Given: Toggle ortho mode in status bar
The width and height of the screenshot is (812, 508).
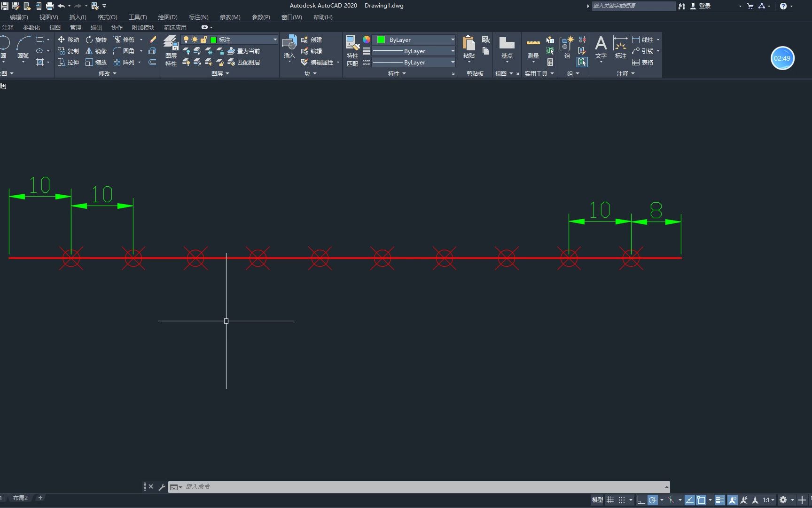Looking at the screenshot, I should click(641, 500).
